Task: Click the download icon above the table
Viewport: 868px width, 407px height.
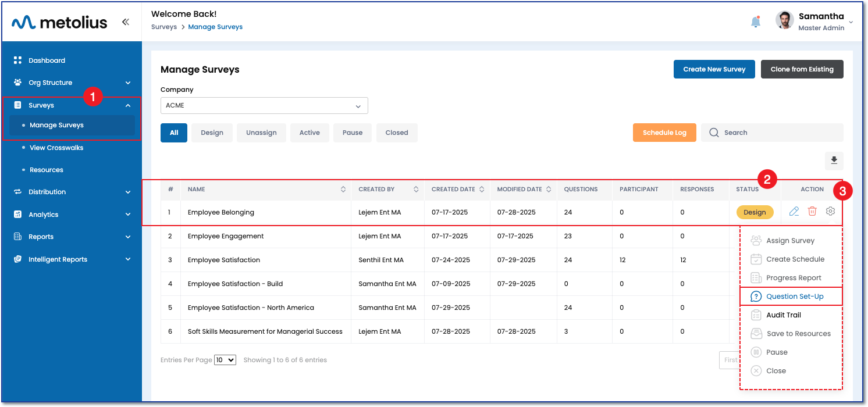Action: (834, 160)
